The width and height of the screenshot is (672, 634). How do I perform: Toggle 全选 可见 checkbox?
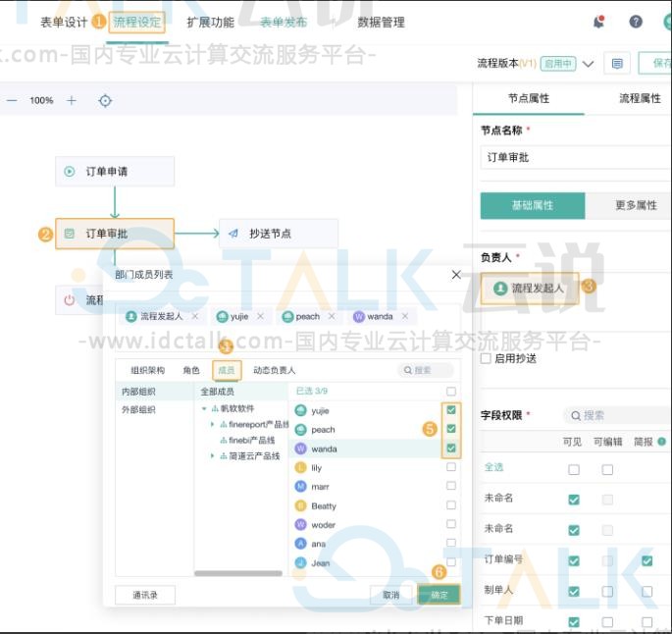click(x=574, y=470)
